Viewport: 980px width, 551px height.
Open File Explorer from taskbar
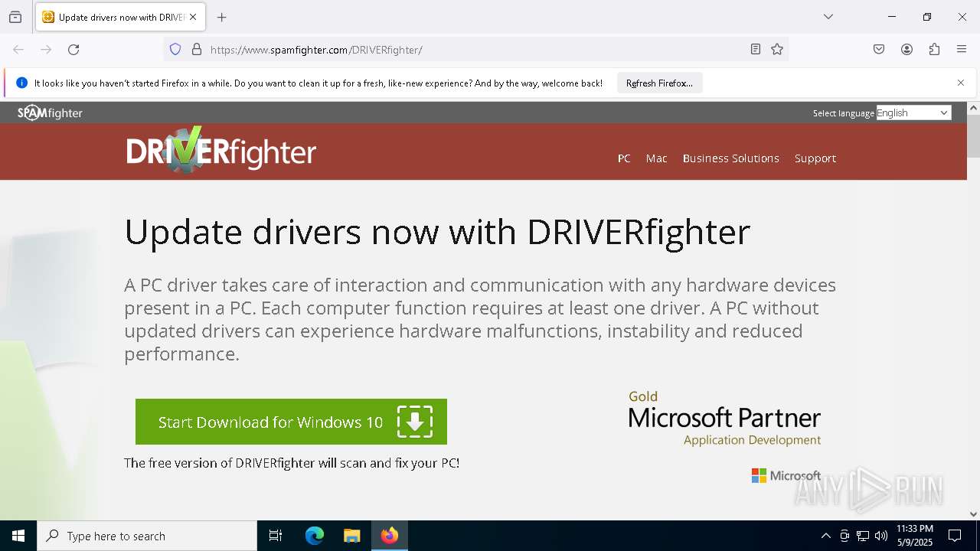click(x=351, y=536)
